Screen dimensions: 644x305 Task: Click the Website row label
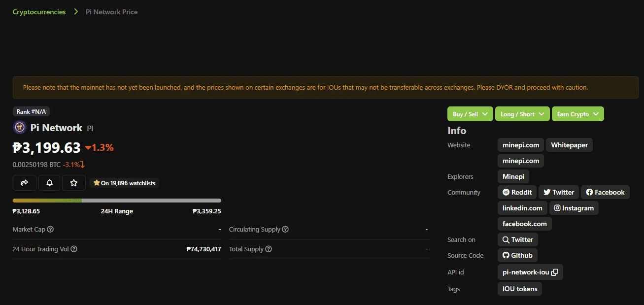tap(459, 145)
